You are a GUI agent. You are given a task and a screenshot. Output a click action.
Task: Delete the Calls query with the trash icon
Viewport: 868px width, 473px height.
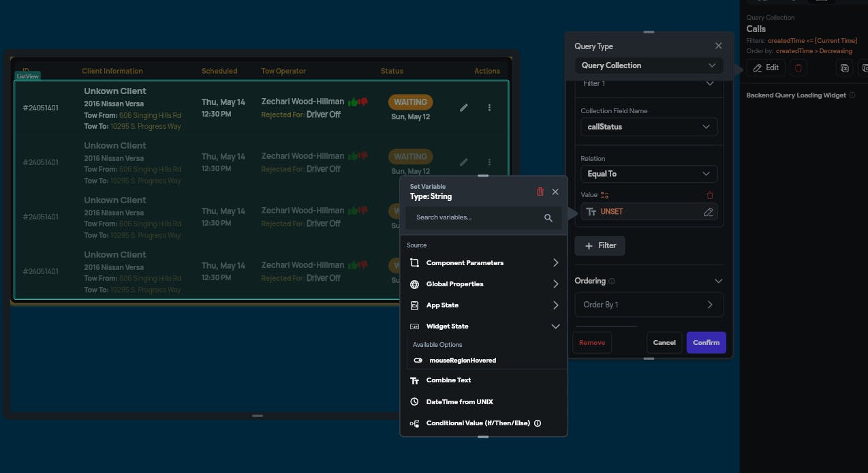tap(799, 68)
